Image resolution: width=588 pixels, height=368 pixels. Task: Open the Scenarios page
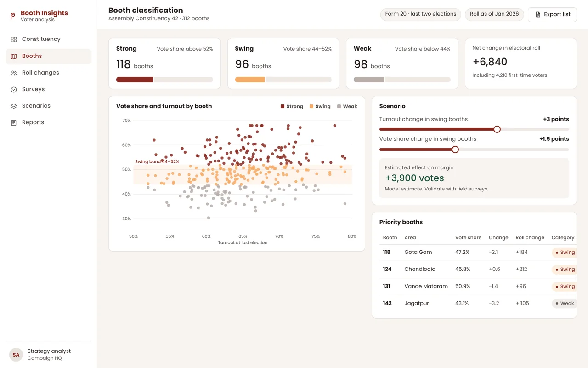click(48, 106)
